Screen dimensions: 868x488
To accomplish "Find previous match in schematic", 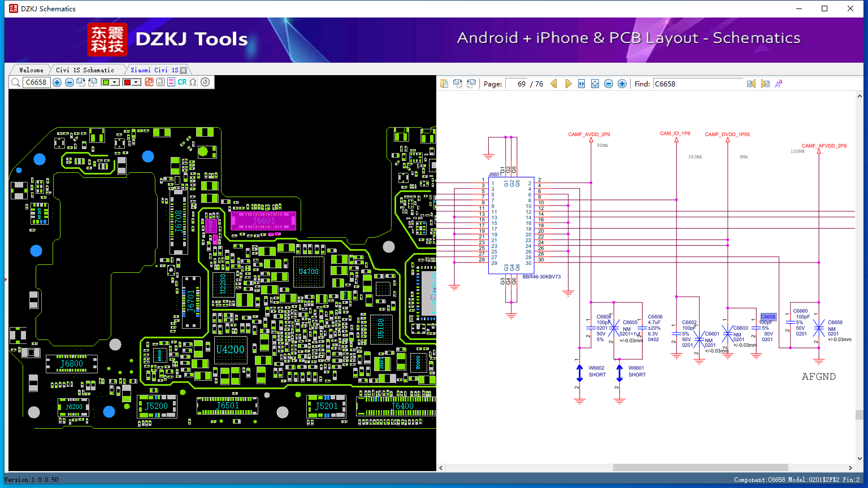I will coord(751,84).
